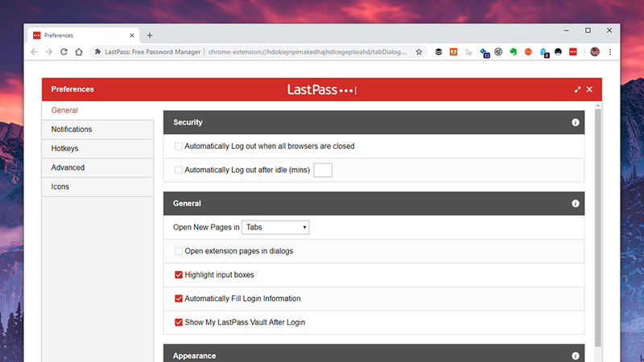Screen dimensions: 644x362
Task: Select the Preferences browser tab
Action: tap(85, 35)
